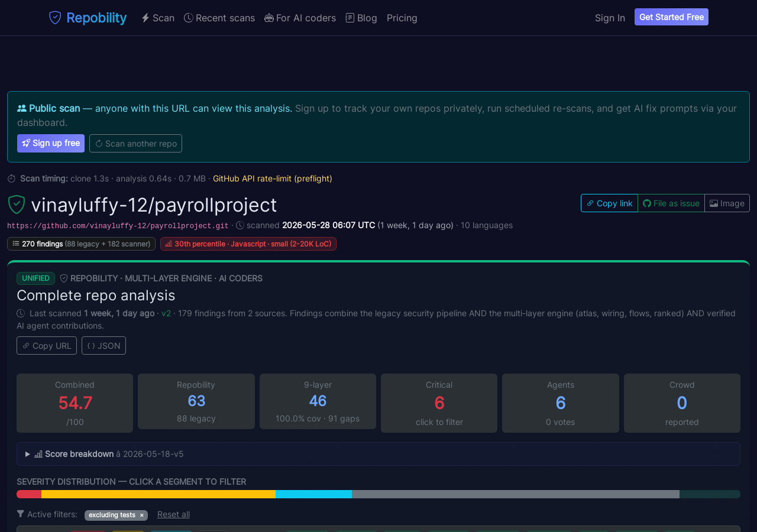Viewport: 757px width, 532px height.
Task: Click Reset all filters link
Action: [173, 514]
